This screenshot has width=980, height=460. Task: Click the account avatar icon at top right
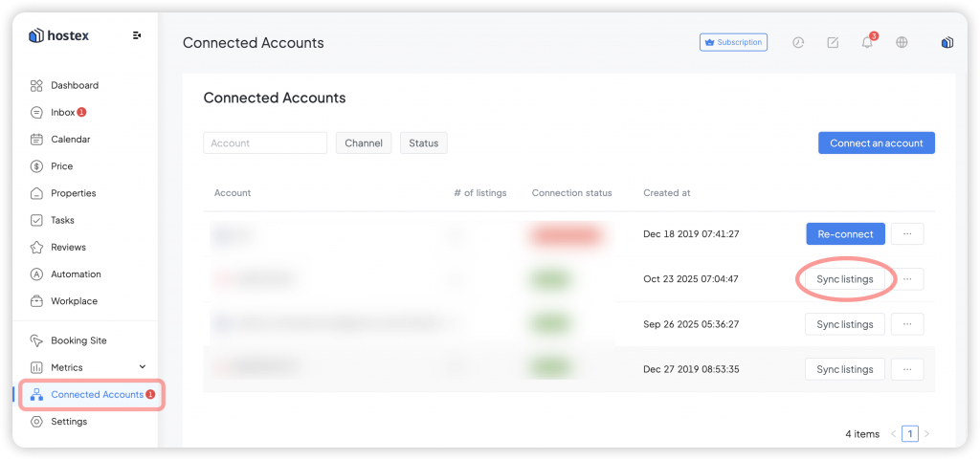click(947, 42)
